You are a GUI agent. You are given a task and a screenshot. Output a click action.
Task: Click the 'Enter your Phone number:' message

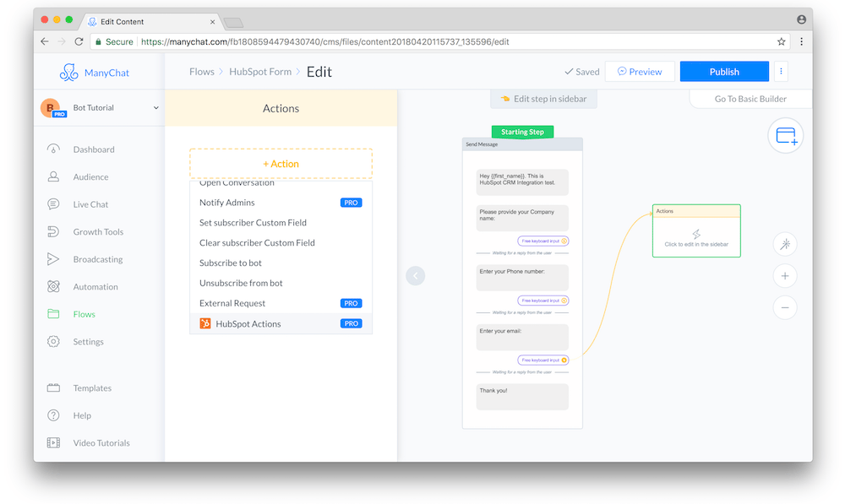(522, 277)
